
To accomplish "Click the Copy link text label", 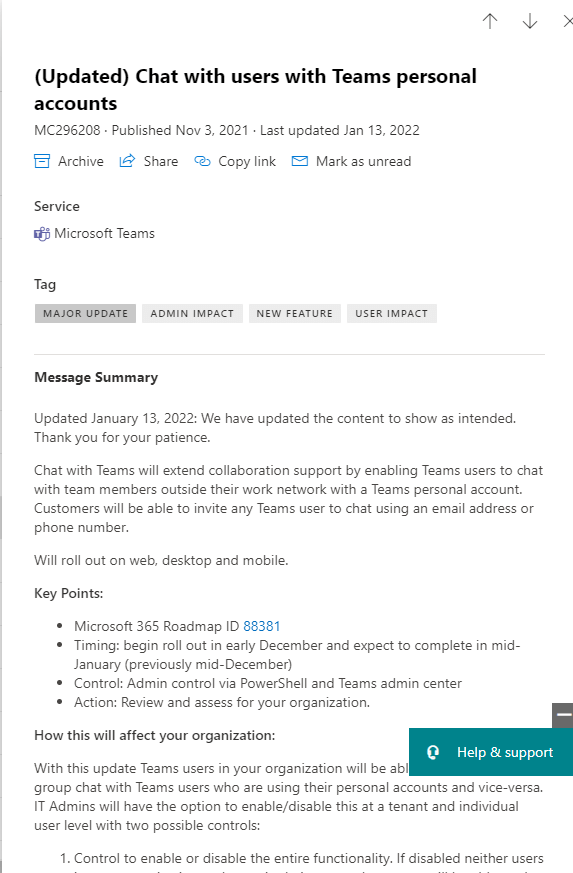I will 247,161.
